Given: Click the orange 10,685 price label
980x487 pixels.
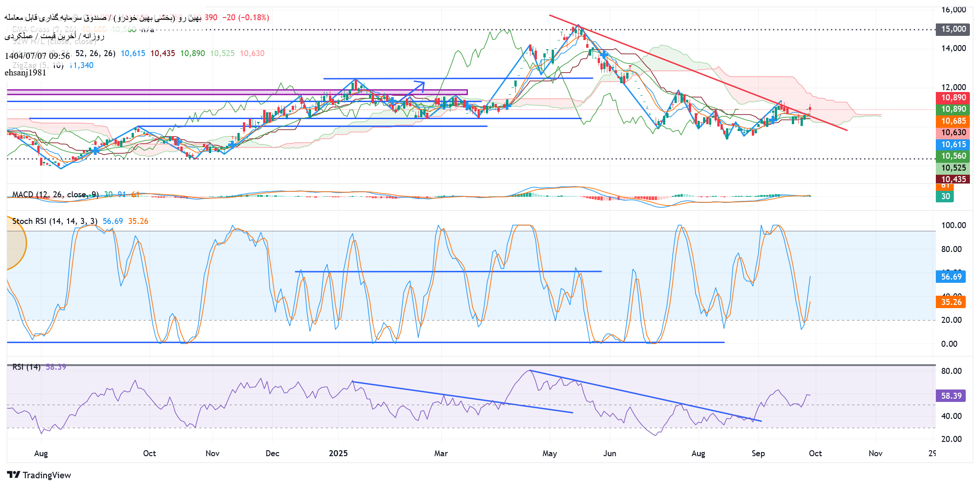Looking at the screenshot, I should point(953,121).
